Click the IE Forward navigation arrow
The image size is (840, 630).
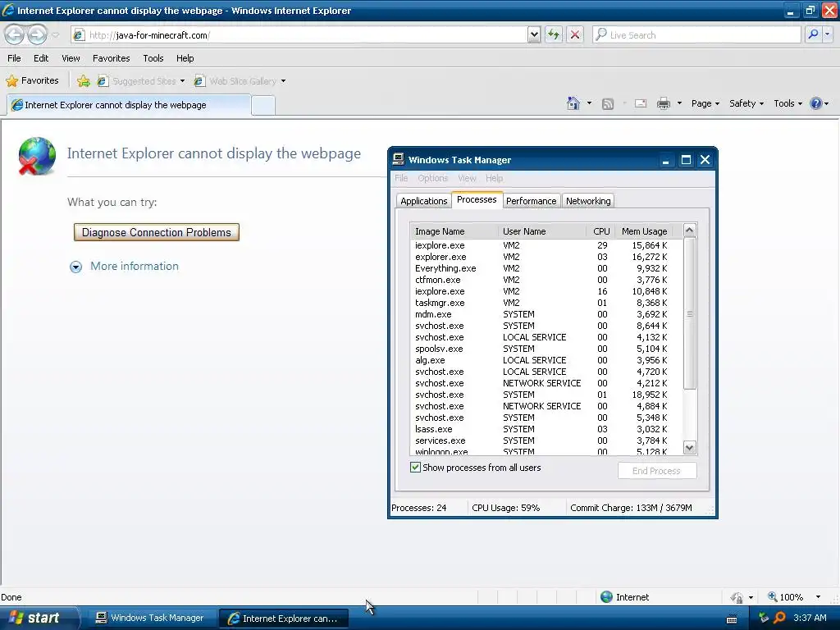pos(38,35)
